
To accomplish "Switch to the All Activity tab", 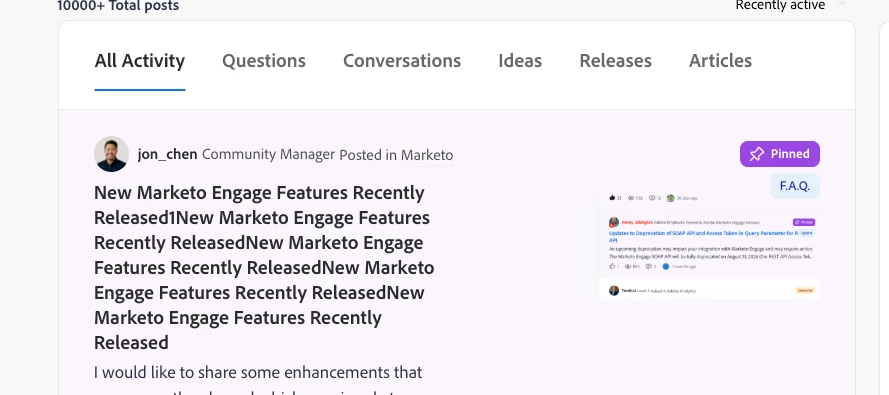I will click(x=139, y=61).
